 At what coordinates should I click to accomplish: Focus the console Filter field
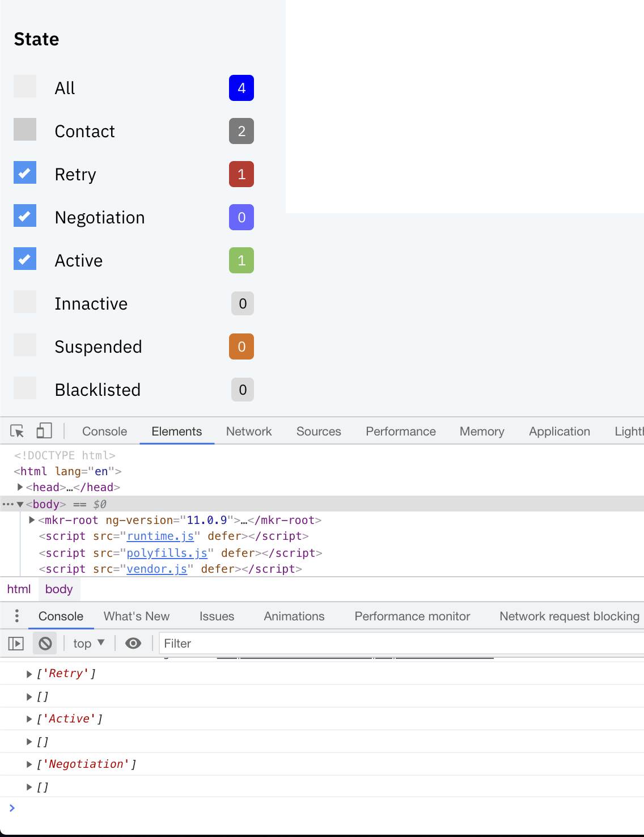(401, 643)
